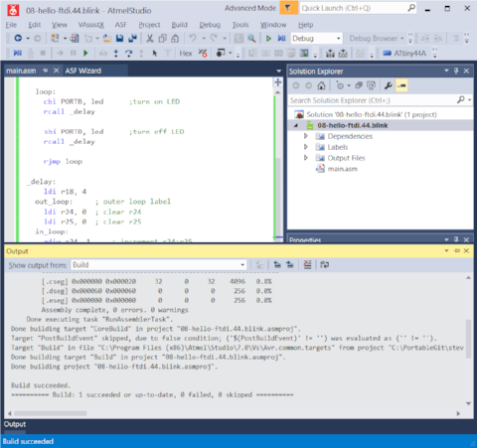Close the main.asm tab
Image resolution: width=477 pixels, height=448 pixels.
click(56, 71)
